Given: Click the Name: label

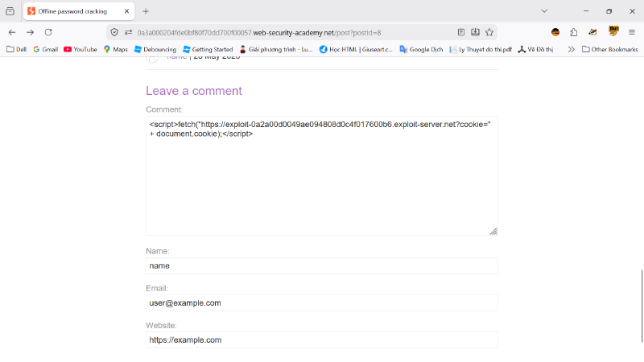Looking at the screenshot, I should [157, 251].
